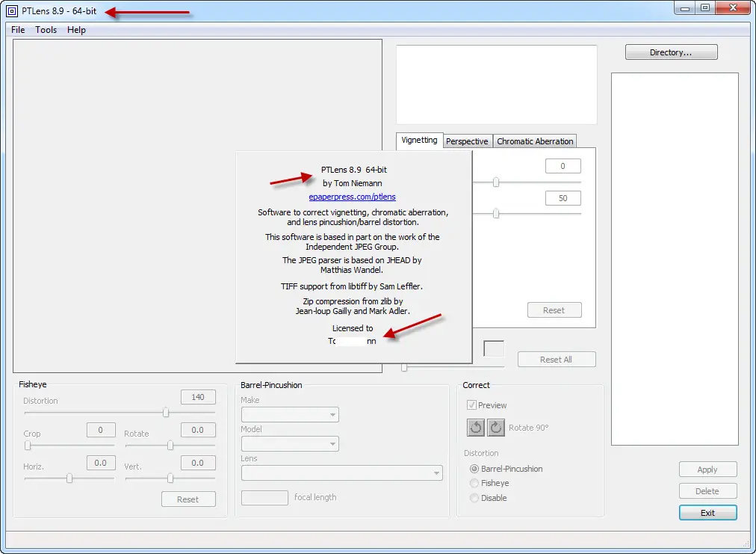Viewport: 756px width, 554px height.
Task: Click the Rotate value field in Fisheye group
Action: pos(198,430)
